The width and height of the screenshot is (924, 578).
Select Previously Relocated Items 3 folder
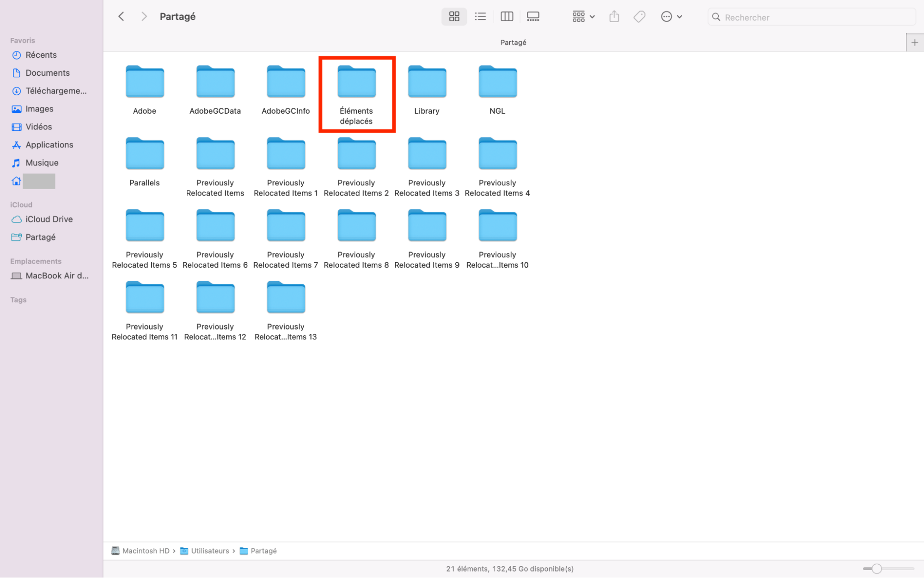[427, 167]
